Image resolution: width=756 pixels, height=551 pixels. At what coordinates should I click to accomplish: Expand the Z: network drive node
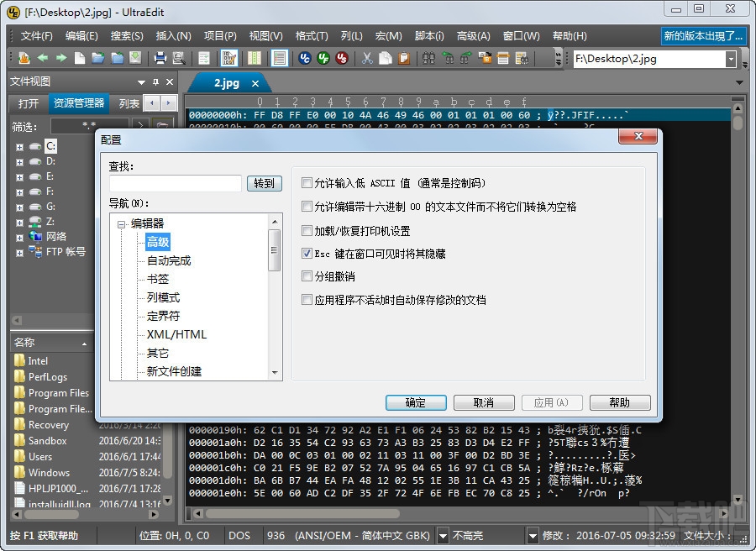[x=19, y=223]
